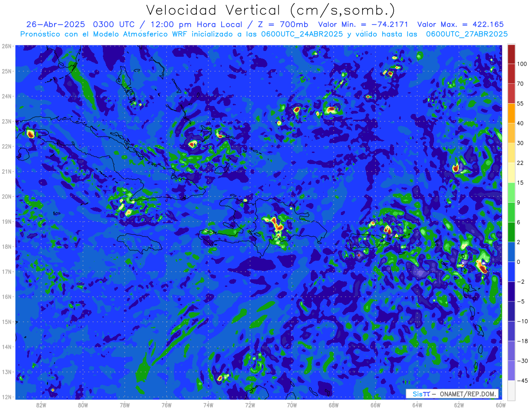Click the "22" colorbar value label
Viewport: 532px width, 411px height.
(520, 163)
